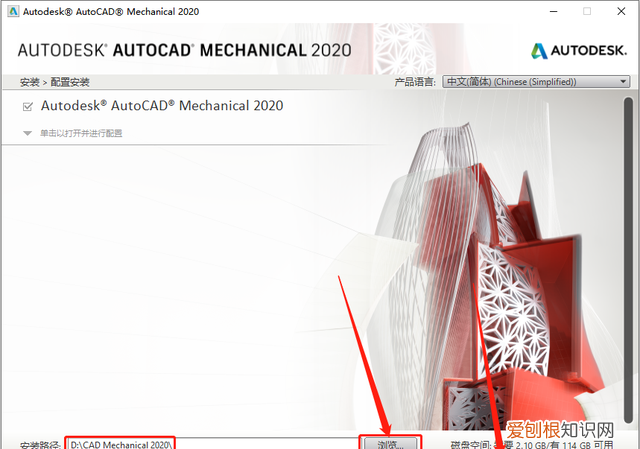
Task: Click the Autodesk AutoCAD Mechanical 2020 product title
Action: coord(162,106)
